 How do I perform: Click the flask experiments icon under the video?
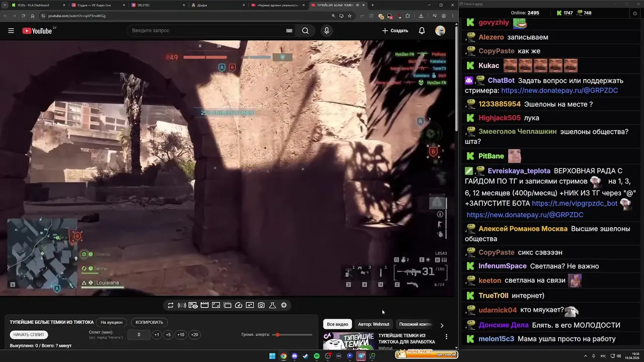[x=273, y=305]
